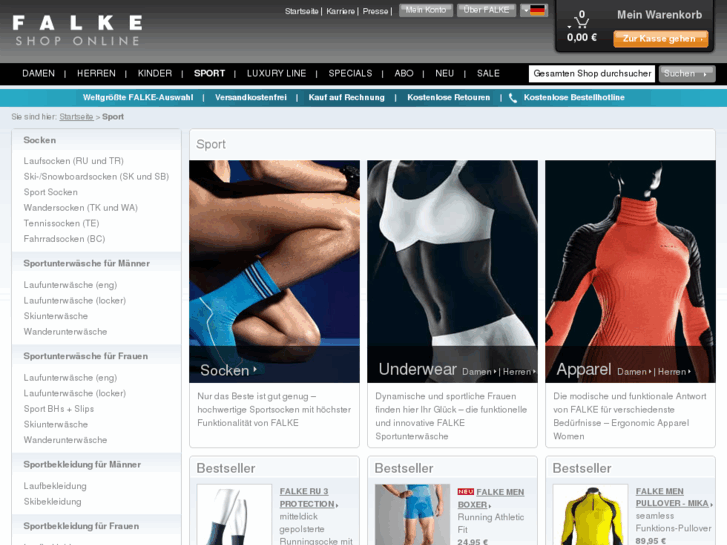The width and height of the screenshot is (727, 545).
Task: Click the running socks bestseller thumbnail
Action: point(234,515)
